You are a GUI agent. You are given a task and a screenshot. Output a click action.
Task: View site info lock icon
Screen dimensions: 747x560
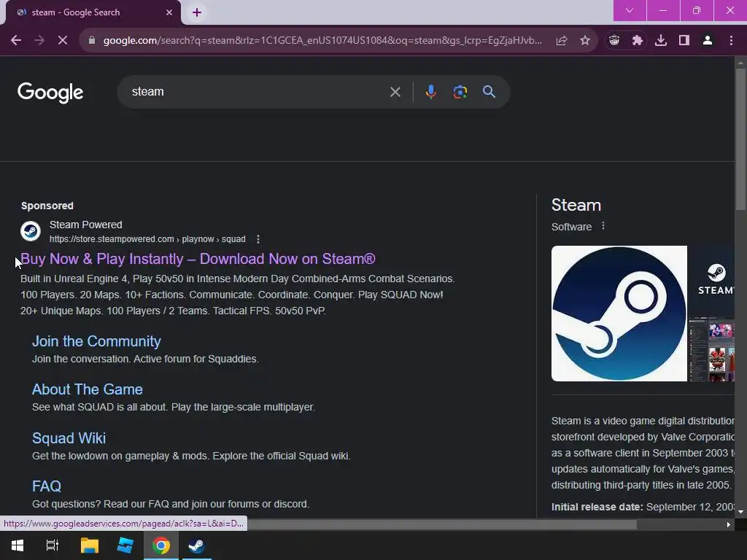tap(92, 41)
